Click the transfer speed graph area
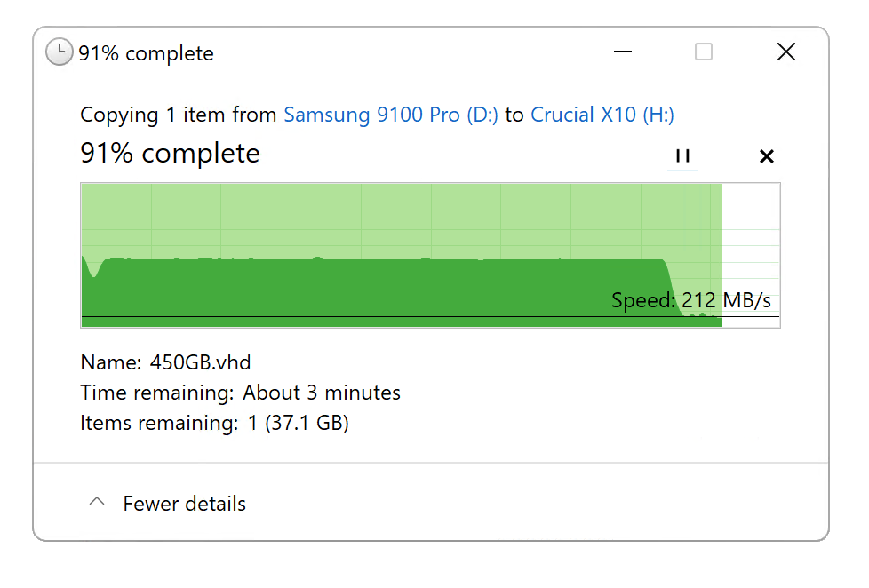Screen dimensions: 869x588 tap(430, 255)
